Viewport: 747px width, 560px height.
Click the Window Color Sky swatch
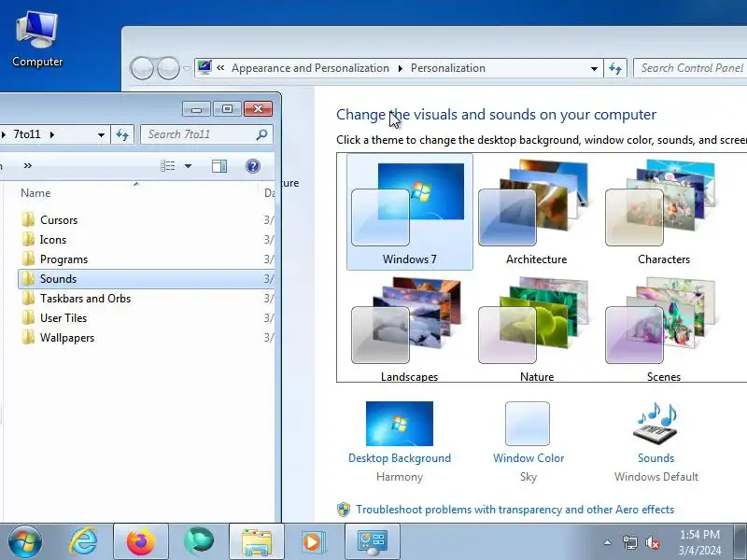[528, 424]
